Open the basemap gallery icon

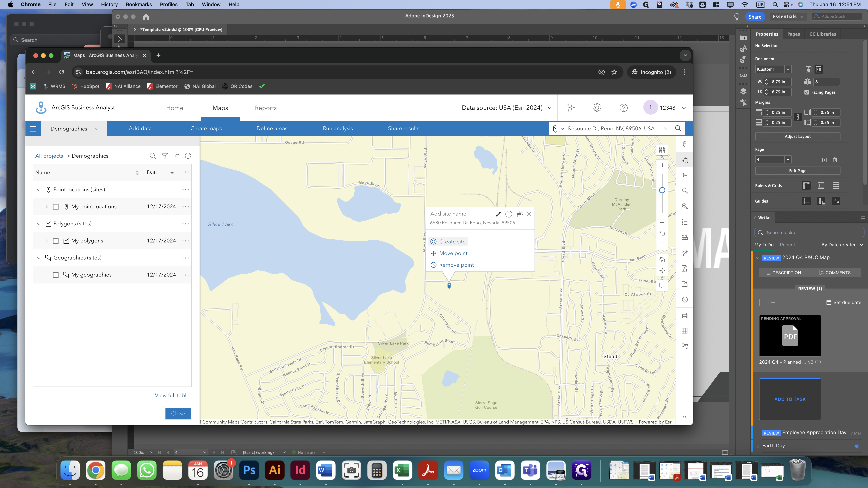pos(662,149)
